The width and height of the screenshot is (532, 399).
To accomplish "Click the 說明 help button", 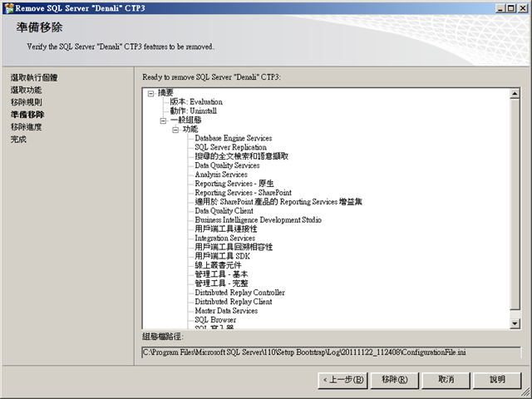I will (497, 380).
